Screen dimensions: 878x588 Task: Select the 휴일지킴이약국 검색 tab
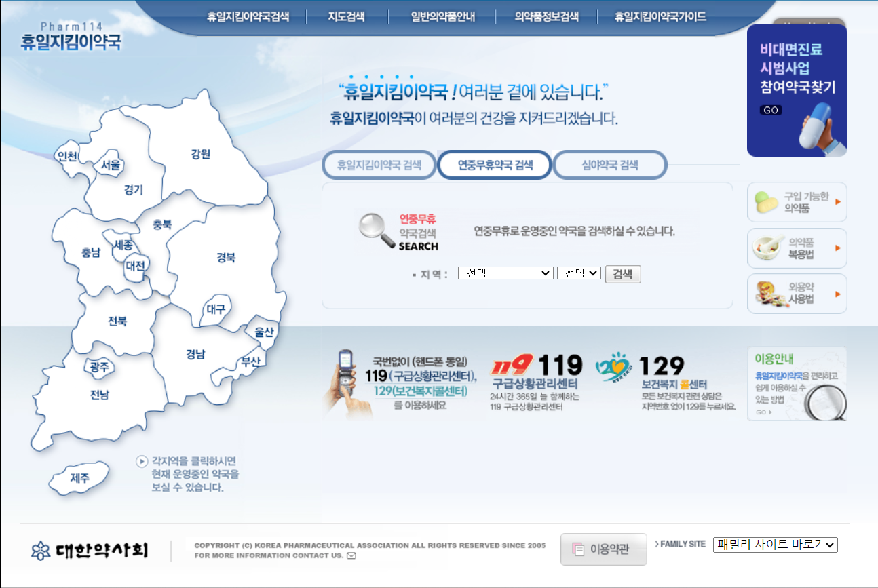(x=378, y=164)
